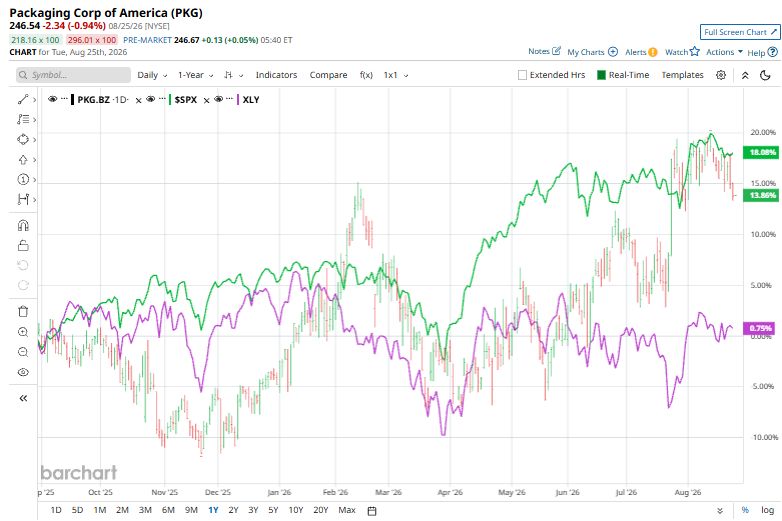Collapse the drawing tools sidebar
This screenshot has height=521, width=782.
23,398
